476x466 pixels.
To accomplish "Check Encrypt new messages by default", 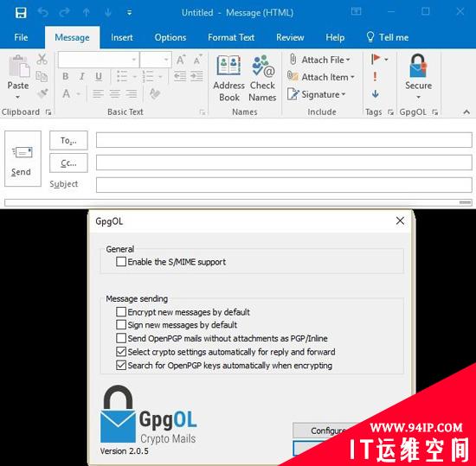I will tap(121, 312).
